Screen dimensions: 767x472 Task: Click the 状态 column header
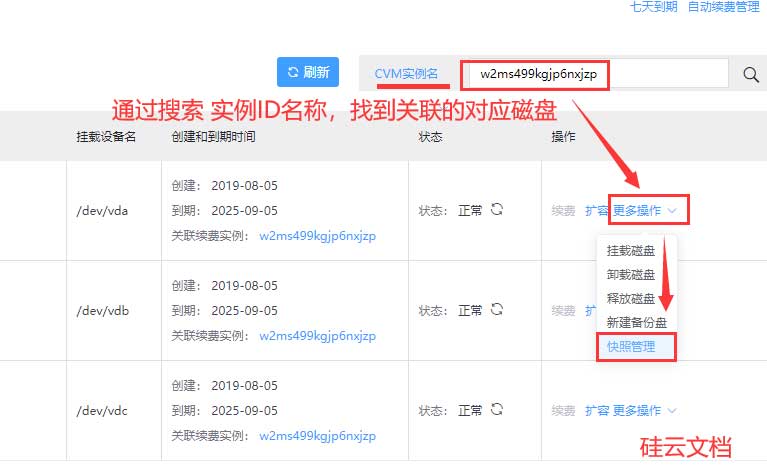(x=430, y=136)
